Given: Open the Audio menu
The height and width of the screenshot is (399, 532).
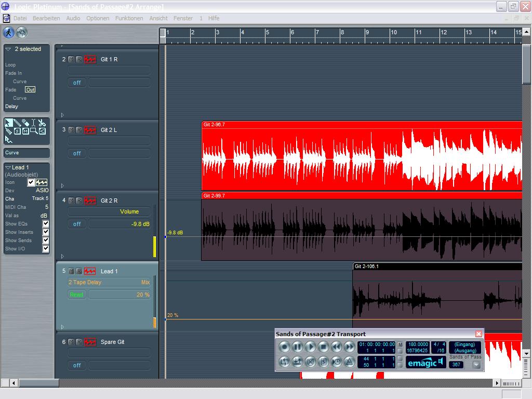Looking at the screenshot, I should [x=73, y=18].
